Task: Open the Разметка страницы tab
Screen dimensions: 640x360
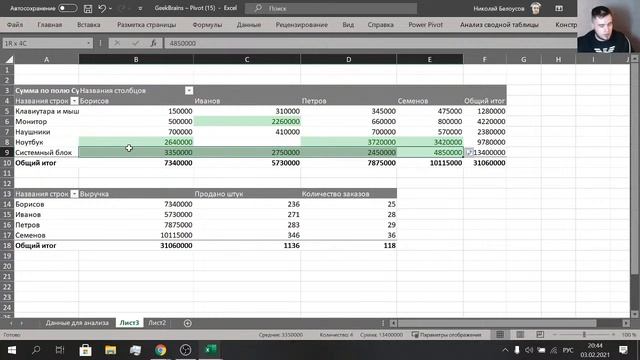Action: point(147,25)
